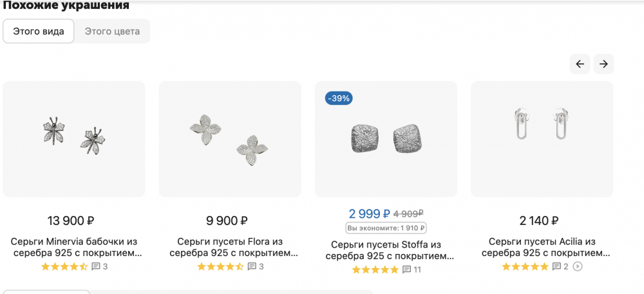Click the -39% discount badge

click(339, 99)
